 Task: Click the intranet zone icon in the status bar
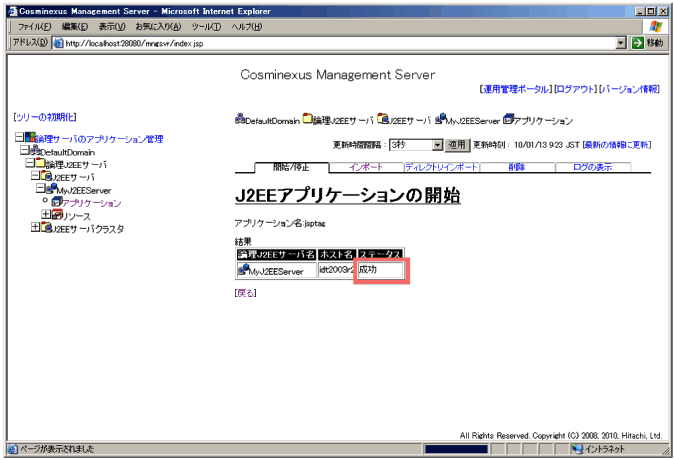577,449
